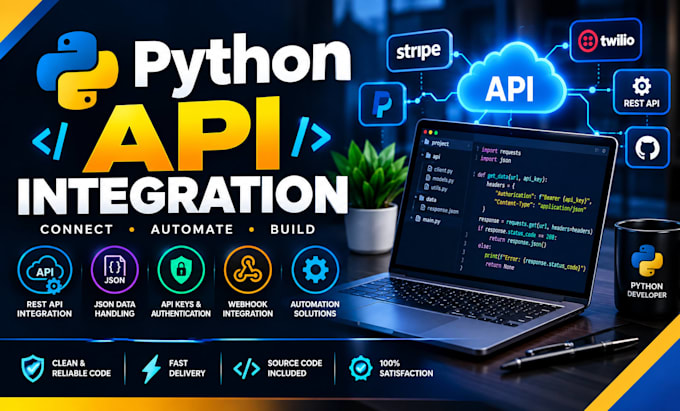
Task: Collapse the api folder arrow in file tree
Action: point(422,154)
